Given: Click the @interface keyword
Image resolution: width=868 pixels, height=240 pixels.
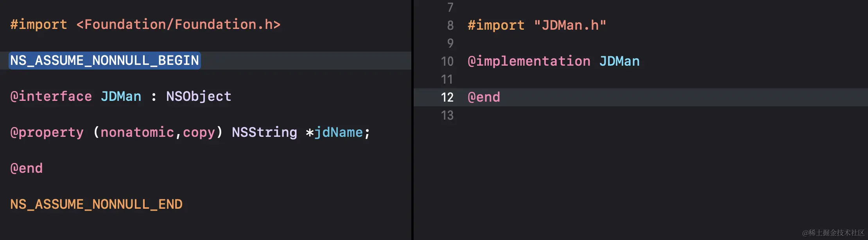Looking at the screenshot, I should coord(51,97).
